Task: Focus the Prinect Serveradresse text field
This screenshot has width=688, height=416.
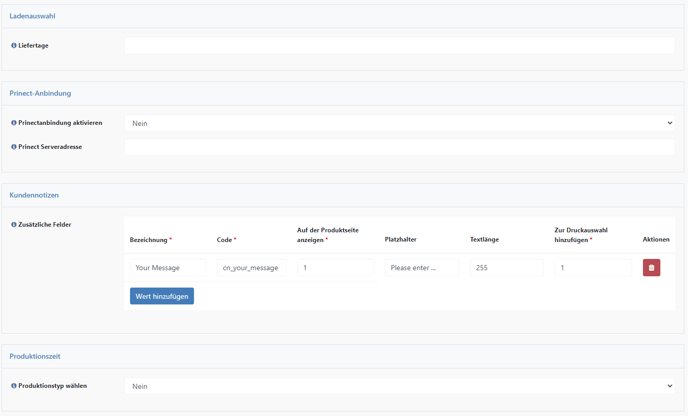Action: [399, 147]
